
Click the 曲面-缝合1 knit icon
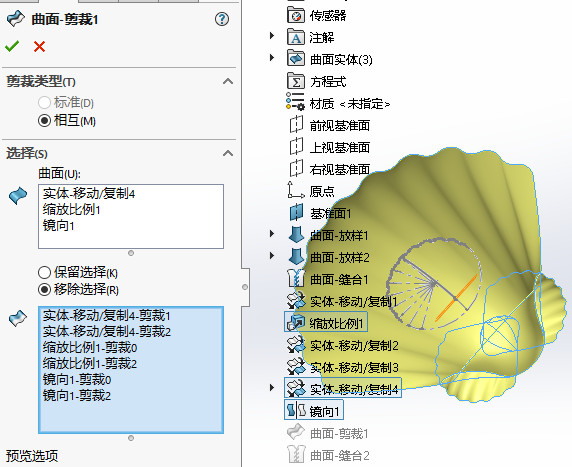tap(296, 279)
